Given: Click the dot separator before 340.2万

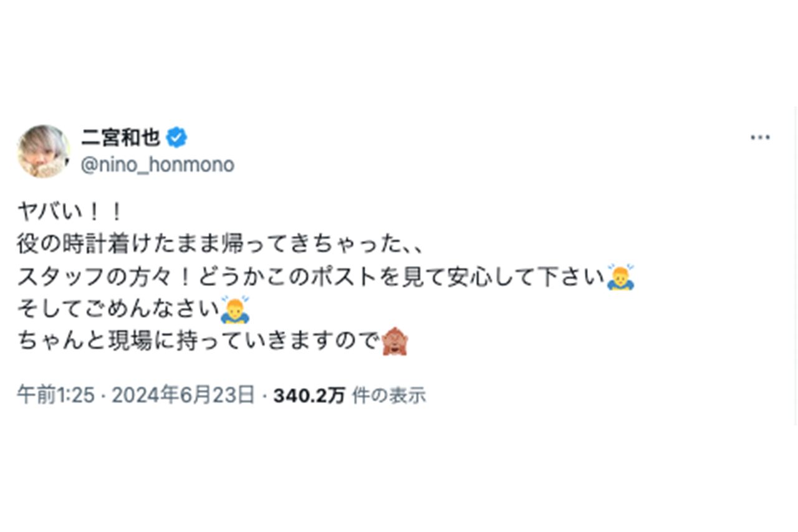Looking at the screenshot, I should pos(264,395).
